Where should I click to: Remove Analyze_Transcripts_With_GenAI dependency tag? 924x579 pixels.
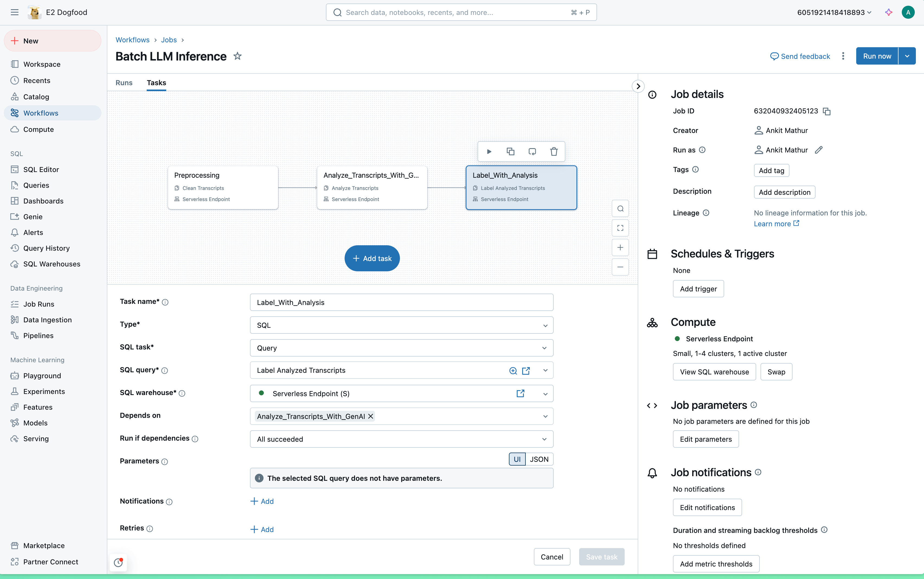coord(370,416)
